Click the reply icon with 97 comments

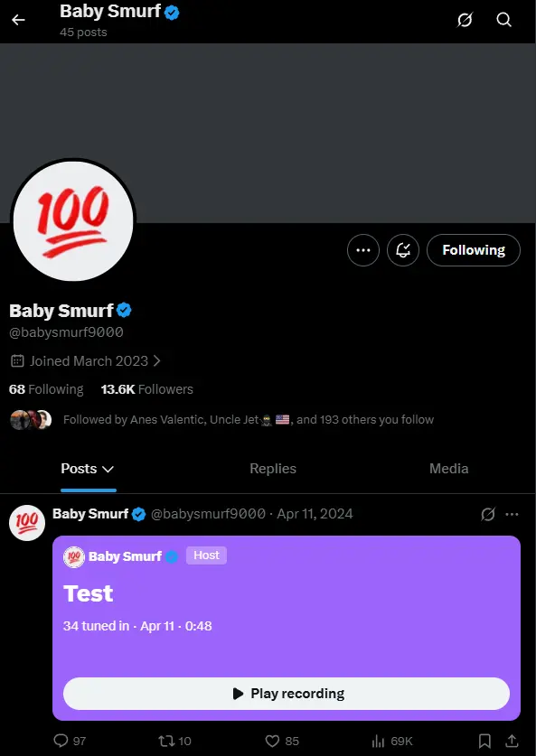pyautogui.click(x=61, y=741)
